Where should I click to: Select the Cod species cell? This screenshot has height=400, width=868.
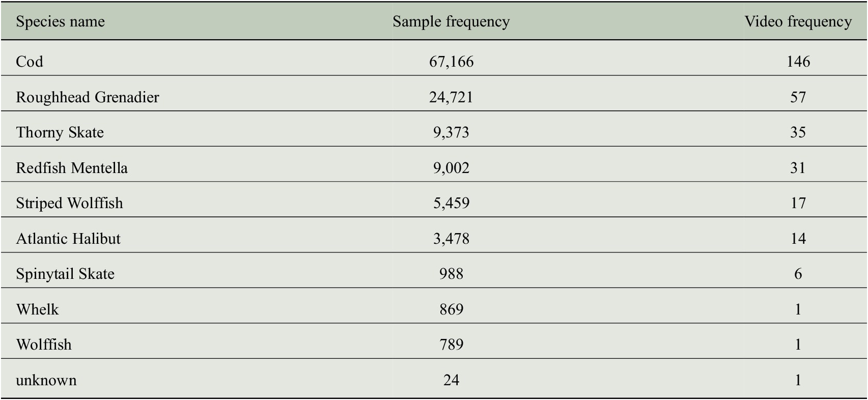[x=30, y=62]
